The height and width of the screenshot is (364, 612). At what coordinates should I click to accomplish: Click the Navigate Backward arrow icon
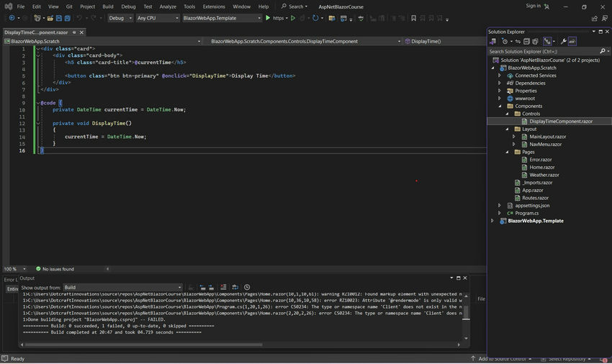click(x=12, y=18)
